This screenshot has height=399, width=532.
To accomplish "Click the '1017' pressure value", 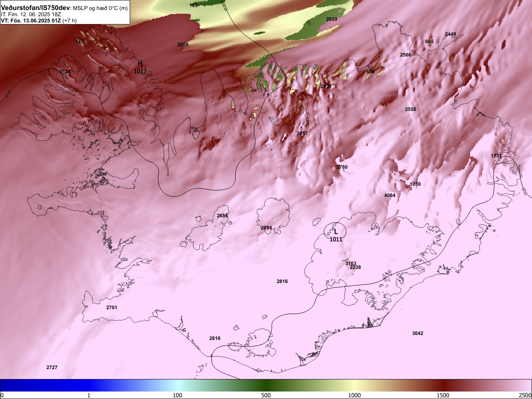I will pyautogui.click(x=140, y=71).
